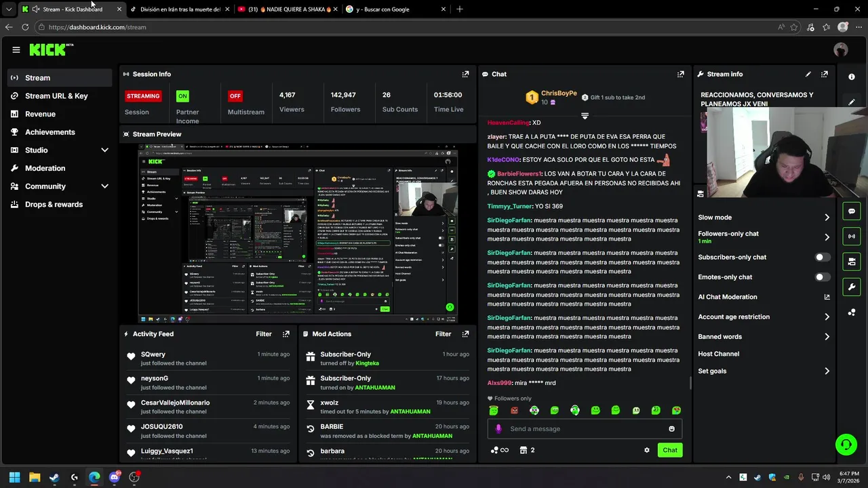
Task: Open AI Chat Moderation external link
Action: coord(827,297)
